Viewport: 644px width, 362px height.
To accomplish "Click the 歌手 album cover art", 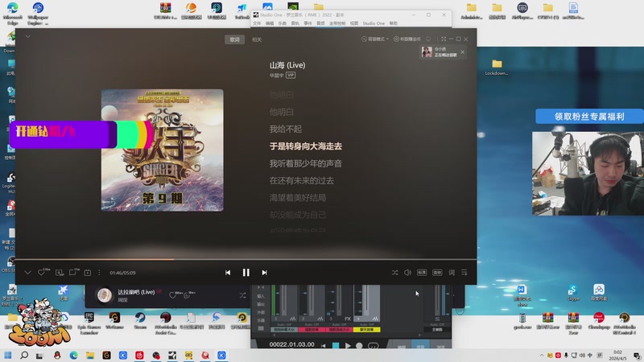I will tap(163, 150).
